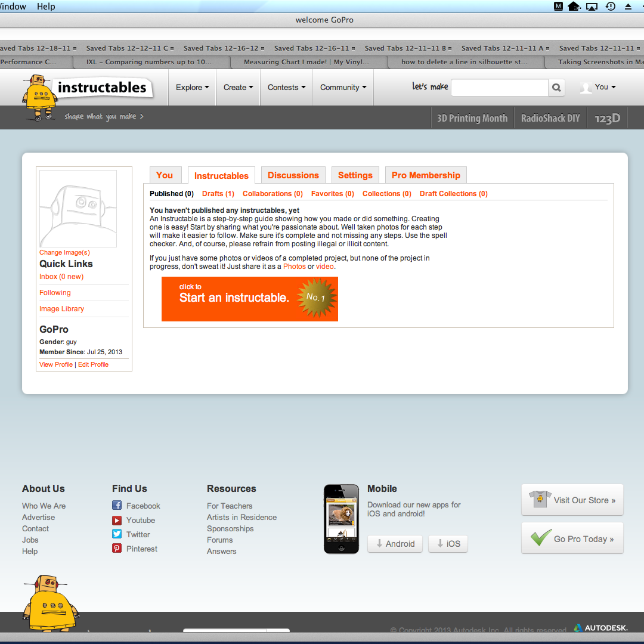The width and height of the screenshot is (644, 644).
Task: Click the Youtube icon under Find Us
Action: 117,520
